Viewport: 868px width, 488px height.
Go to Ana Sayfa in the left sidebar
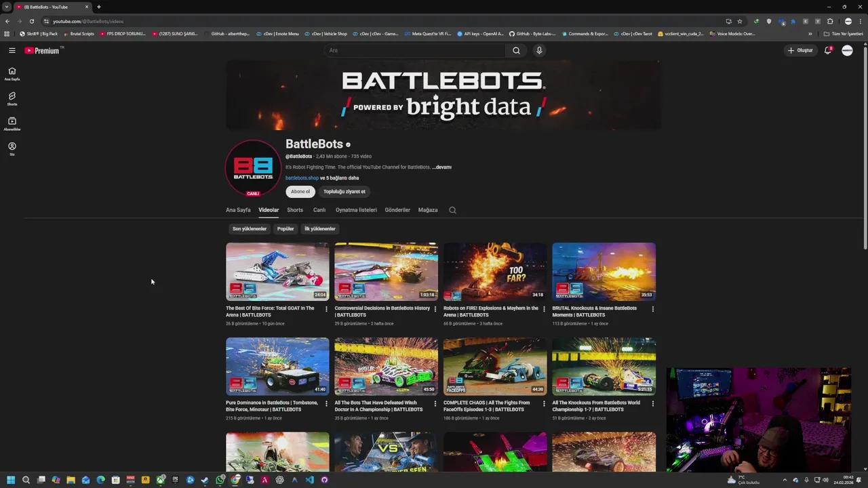pos(12,74)
